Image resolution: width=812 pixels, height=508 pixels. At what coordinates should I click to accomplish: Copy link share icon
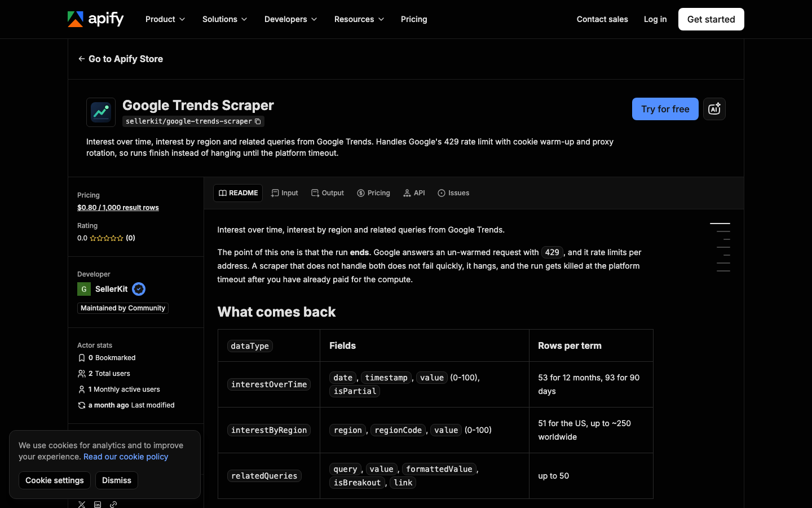pos(113,504)
